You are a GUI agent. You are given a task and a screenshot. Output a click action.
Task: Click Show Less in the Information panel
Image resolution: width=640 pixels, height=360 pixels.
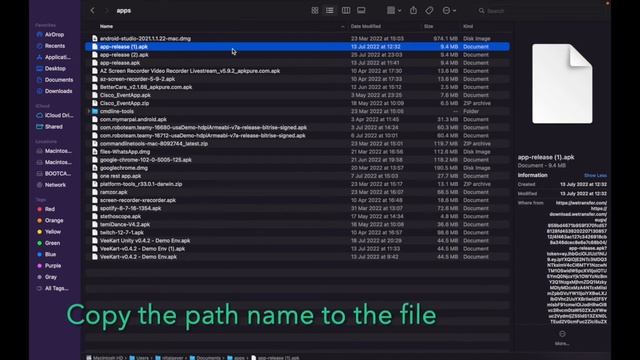click(x=595, y=176)
